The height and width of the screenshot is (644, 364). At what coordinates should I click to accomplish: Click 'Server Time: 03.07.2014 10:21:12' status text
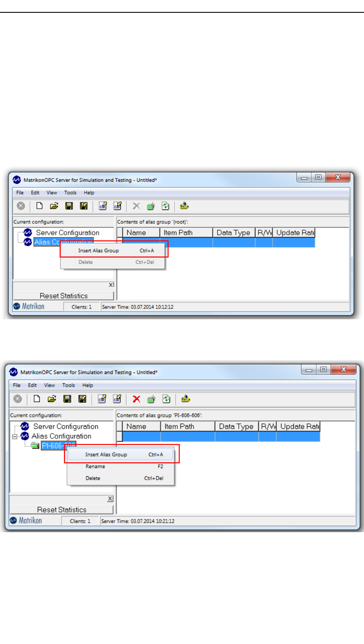(x=138, y=521)
